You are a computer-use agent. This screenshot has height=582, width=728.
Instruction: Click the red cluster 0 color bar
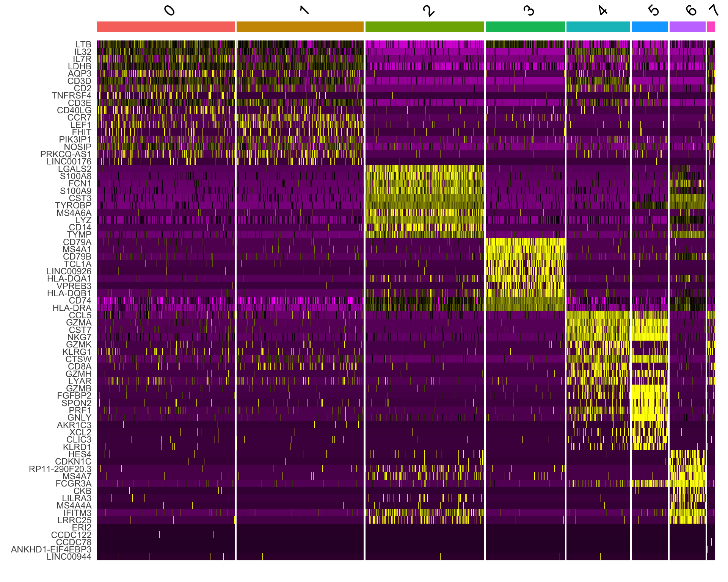(x=166, y=27)
